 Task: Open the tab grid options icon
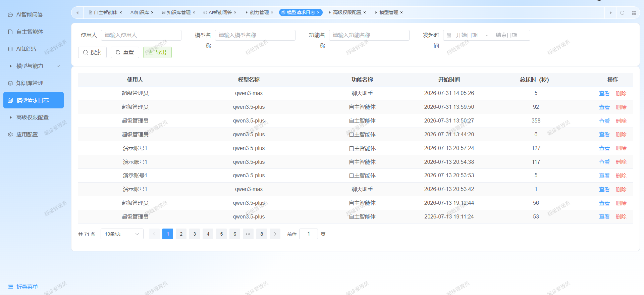tap(634, 13)
